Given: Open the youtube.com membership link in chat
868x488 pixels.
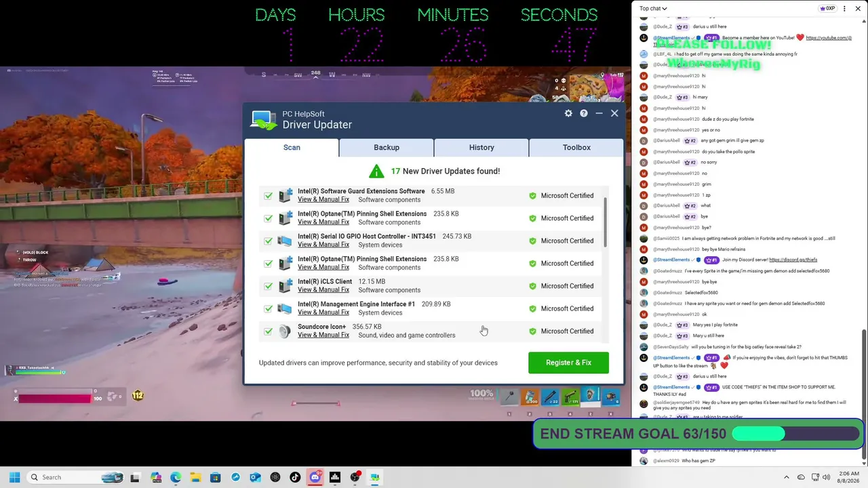Looking at the screenshot, I should click(829, 38).
